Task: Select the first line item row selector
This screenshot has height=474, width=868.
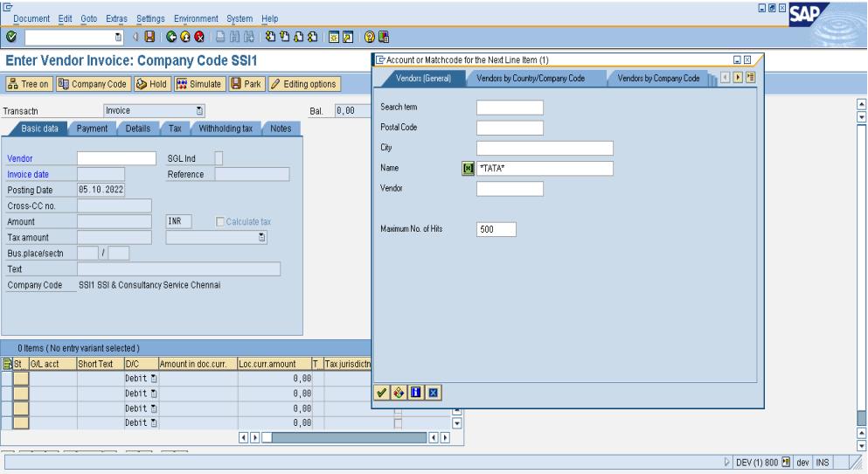Action: pyautogui.click(x=7, y=378)
